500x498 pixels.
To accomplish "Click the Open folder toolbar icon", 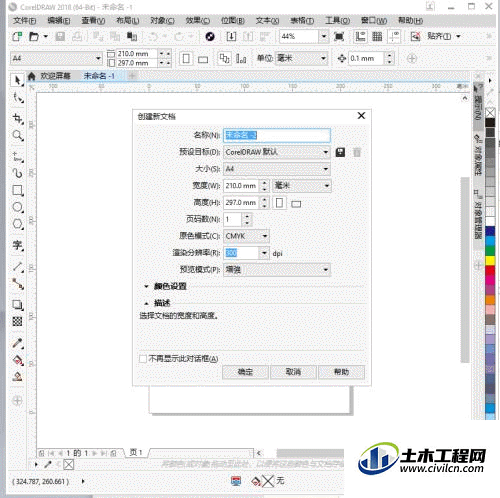I will click(34, 36).
